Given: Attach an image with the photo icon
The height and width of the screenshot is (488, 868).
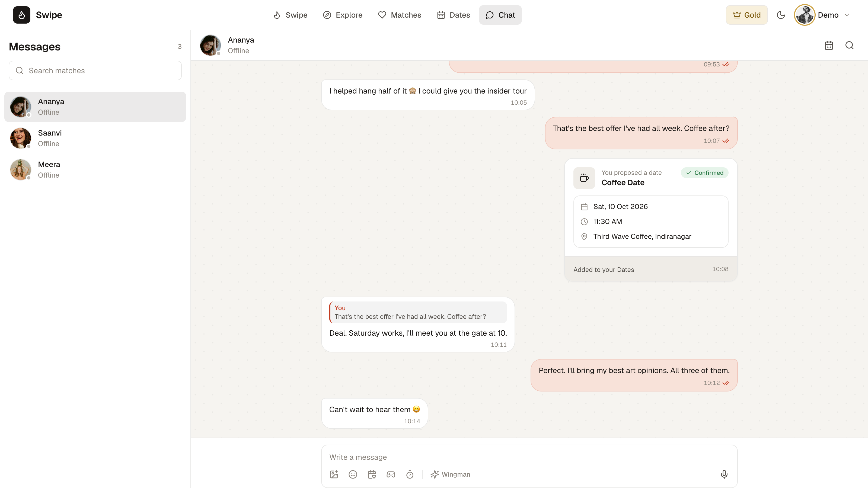Looking at the screenshot, I should click(x=334, y=474).
